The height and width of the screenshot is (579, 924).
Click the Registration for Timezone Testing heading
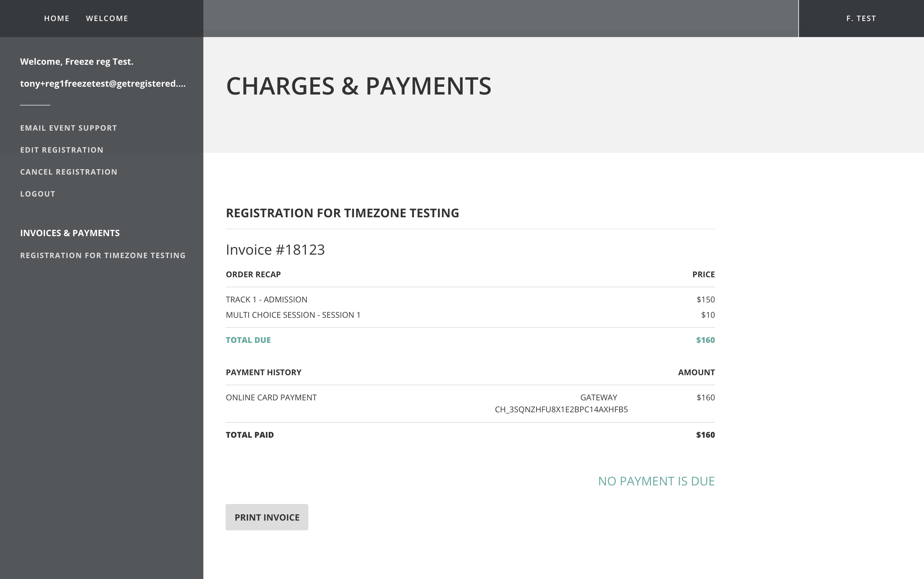click(342, 213)
